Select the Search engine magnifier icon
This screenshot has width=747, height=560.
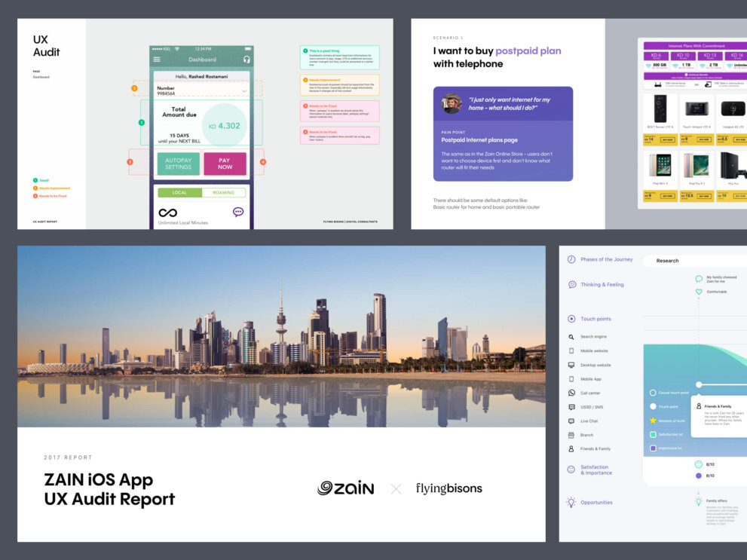click(571, 337)
